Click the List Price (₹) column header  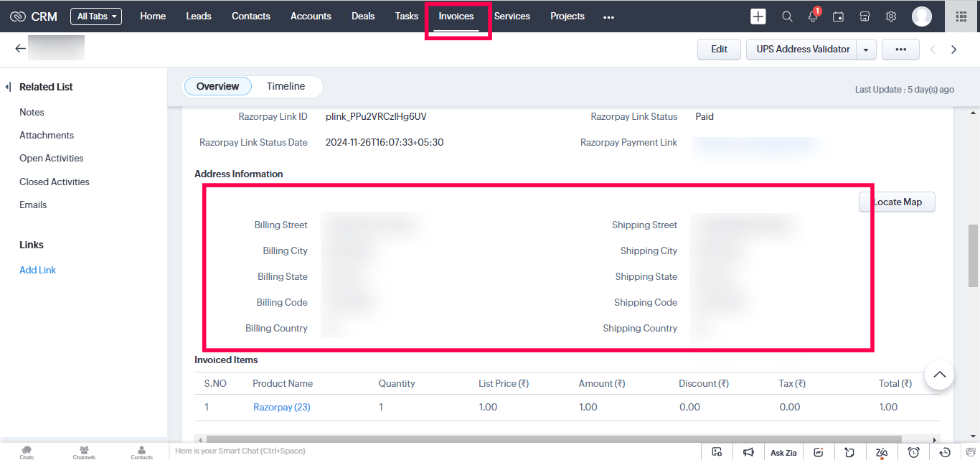(504, 384)
